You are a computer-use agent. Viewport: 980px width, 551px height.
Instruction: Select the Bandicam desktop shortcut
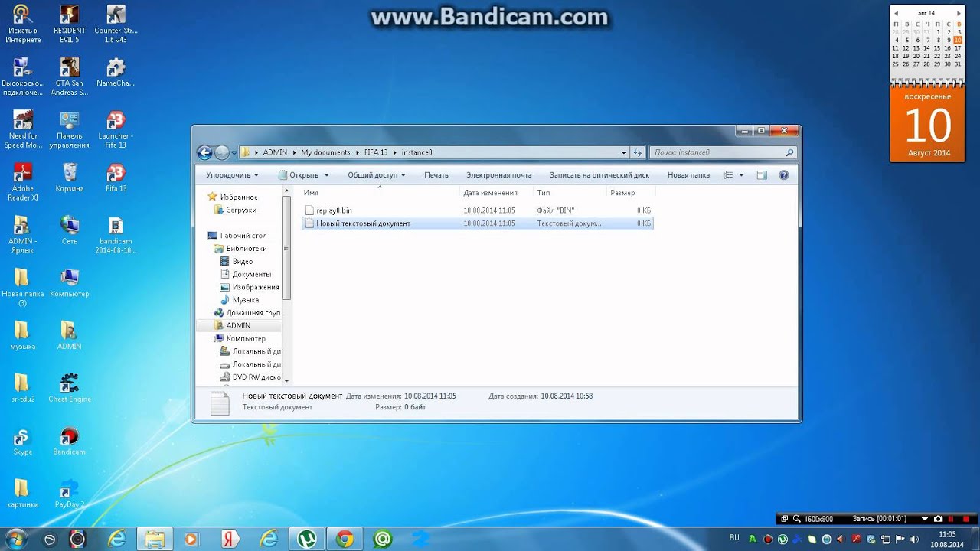coord(70,441)
